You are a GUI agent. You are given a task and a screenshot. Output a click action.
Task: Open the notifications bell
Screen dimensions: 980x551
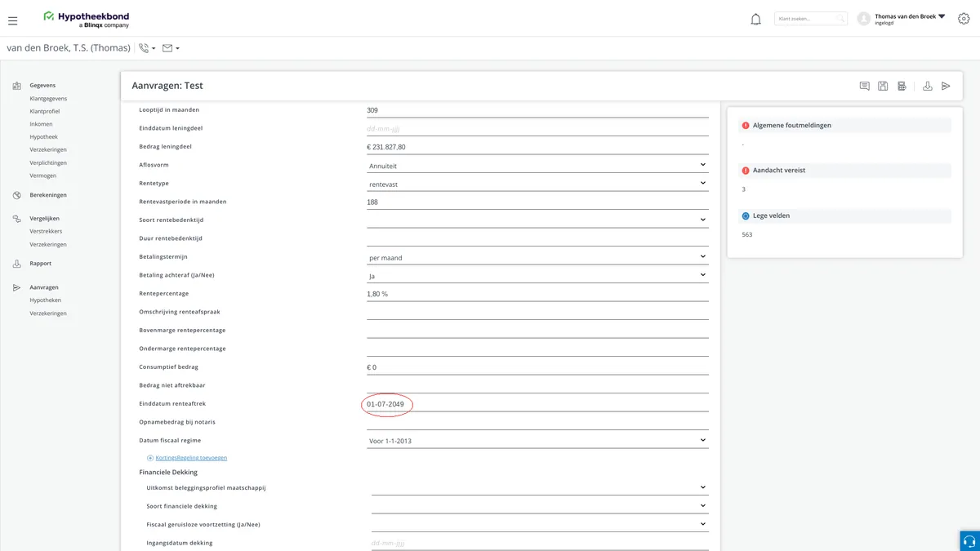pos(755,19)
